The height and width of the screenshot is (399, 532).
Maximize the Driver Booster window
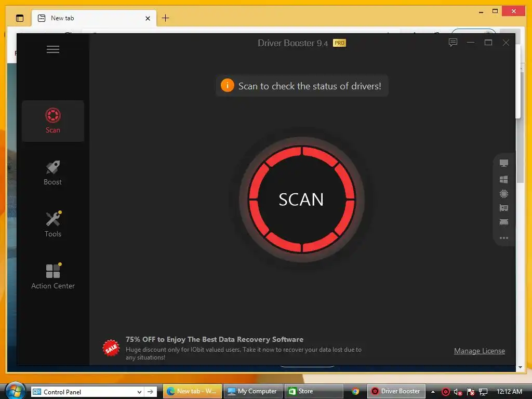(488, 43)
